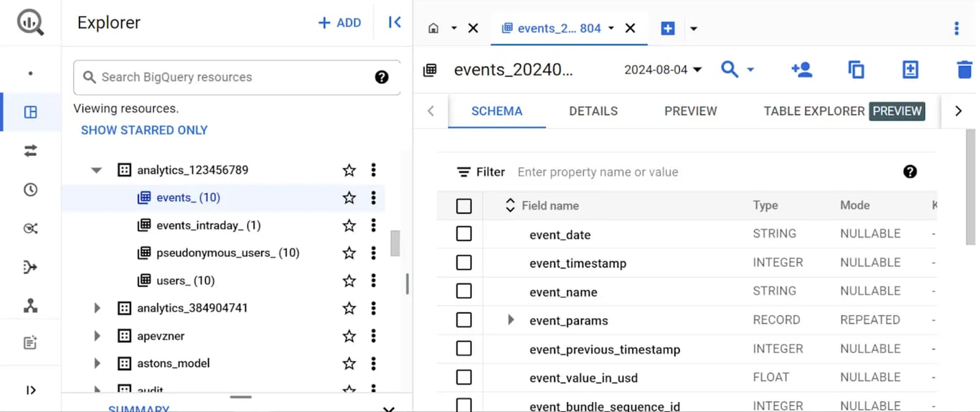Screen dimensions: 980x412
Task: Expand the apevzner dataset
Action: (97, 336)
